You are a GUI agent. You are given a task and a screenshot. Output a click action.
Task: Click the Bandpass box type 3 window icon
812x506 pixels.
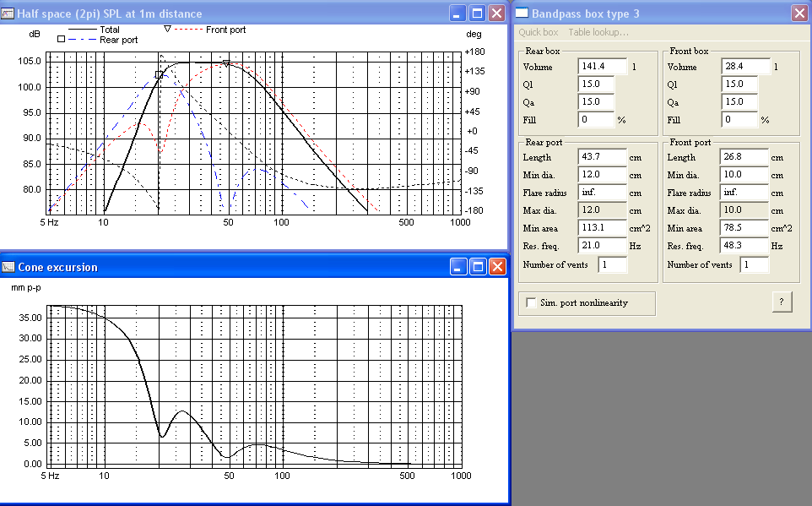[x=522, y=13]
